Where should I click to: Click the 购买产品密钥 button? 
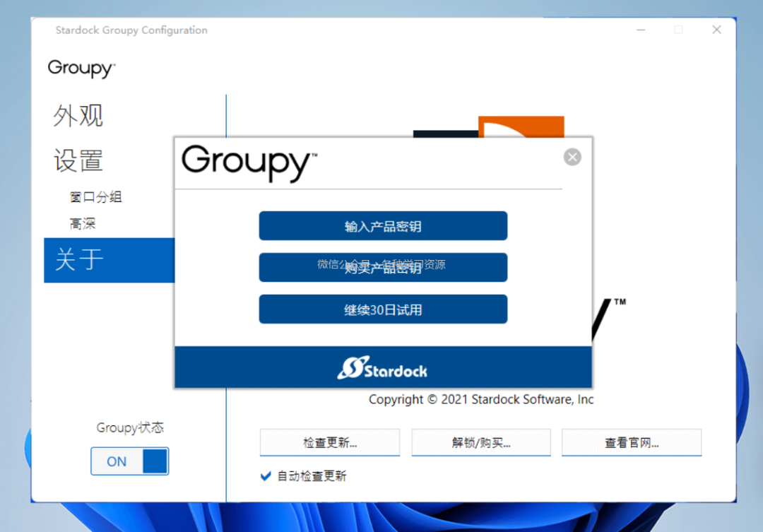tap(383, 267)
